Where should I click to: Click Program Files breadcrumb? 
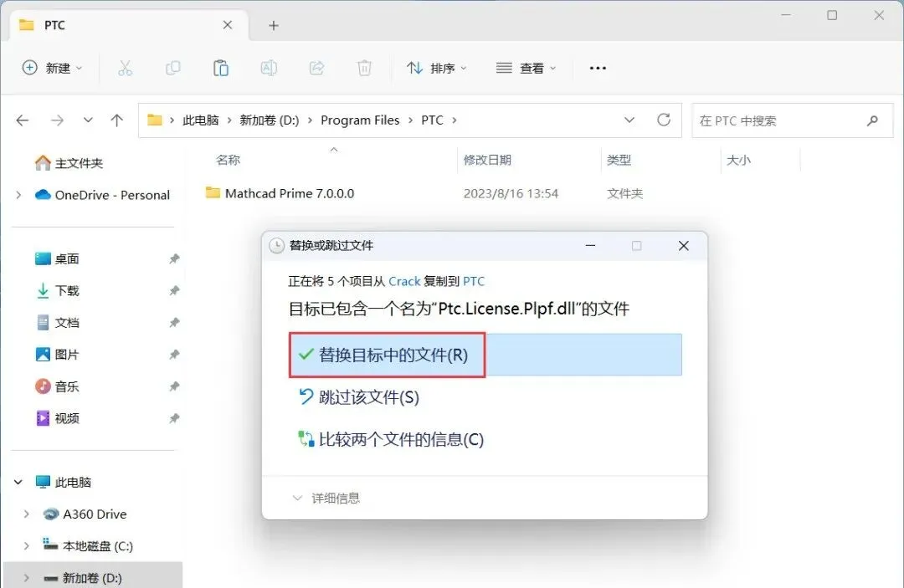[x=360, y=120]
